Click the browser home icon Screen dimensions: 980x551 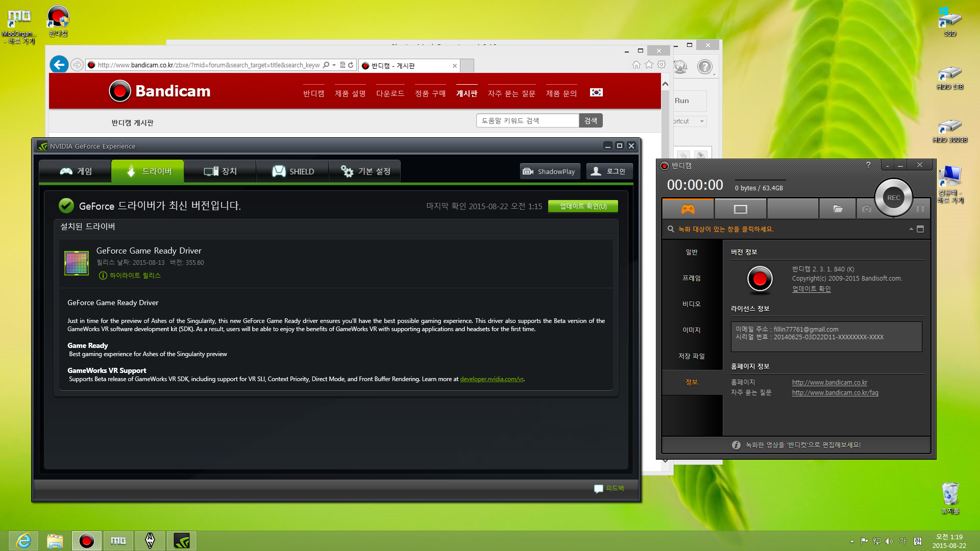tap(636, 64)
